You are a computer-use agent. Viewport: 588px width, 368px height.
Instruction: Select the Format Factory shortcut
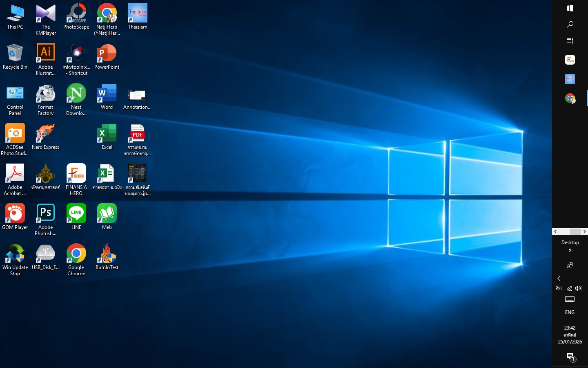(x=46, y=100)
